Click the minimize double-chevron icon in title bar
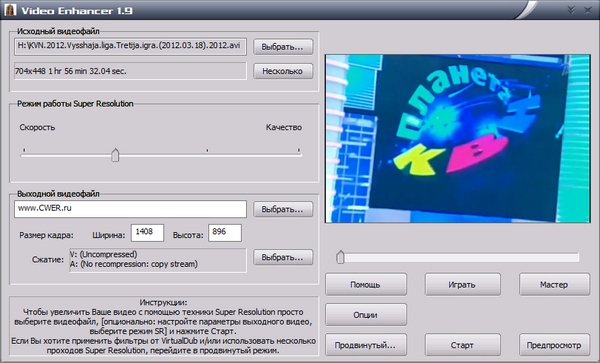The height and width of the screenshot is (363, 600). (571, 10)
